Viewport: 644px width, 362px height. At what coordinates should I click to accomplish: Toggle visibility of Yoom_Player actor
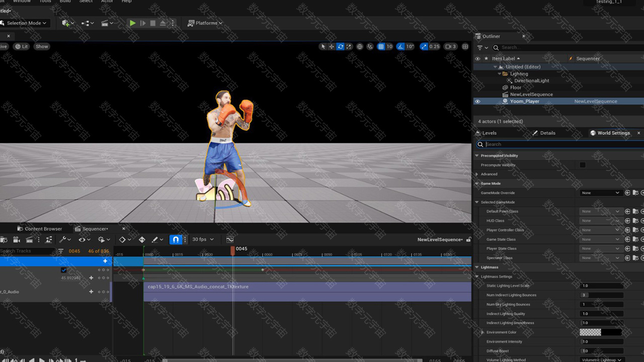click(x=477, y=101)
